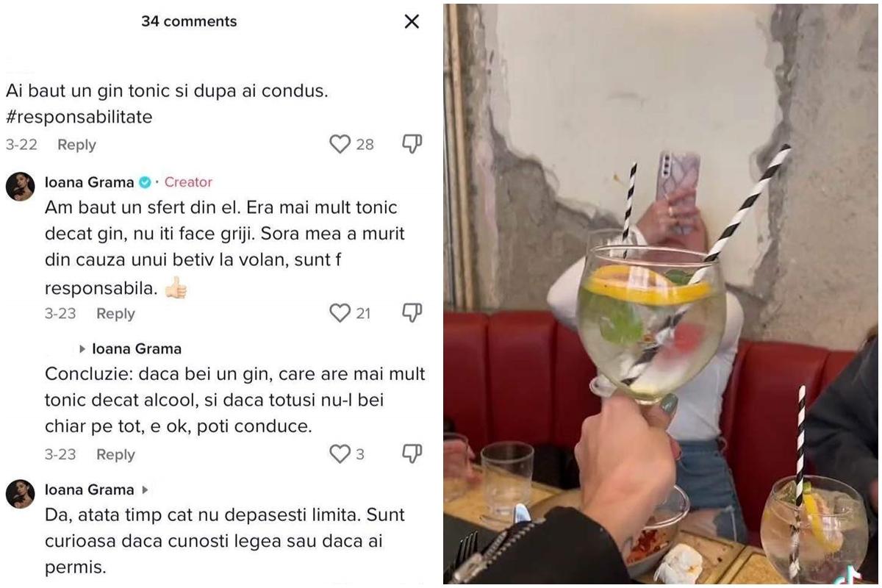This screenshot has width=882, height=588.
Task: Open the #responsabilitate hashtag
Action: pyautogui.click(x=79, y=117)
